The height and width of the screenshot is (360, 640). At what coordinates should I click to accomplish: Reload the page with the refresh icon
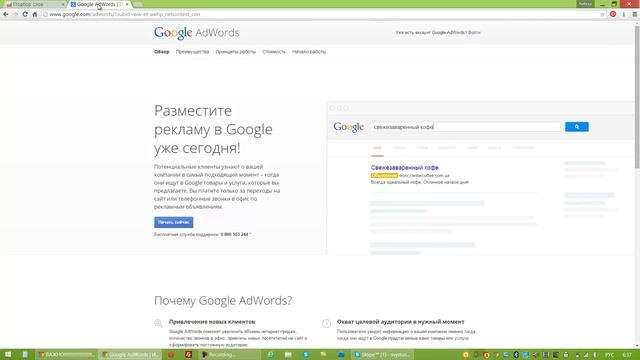tap(25, 14)
